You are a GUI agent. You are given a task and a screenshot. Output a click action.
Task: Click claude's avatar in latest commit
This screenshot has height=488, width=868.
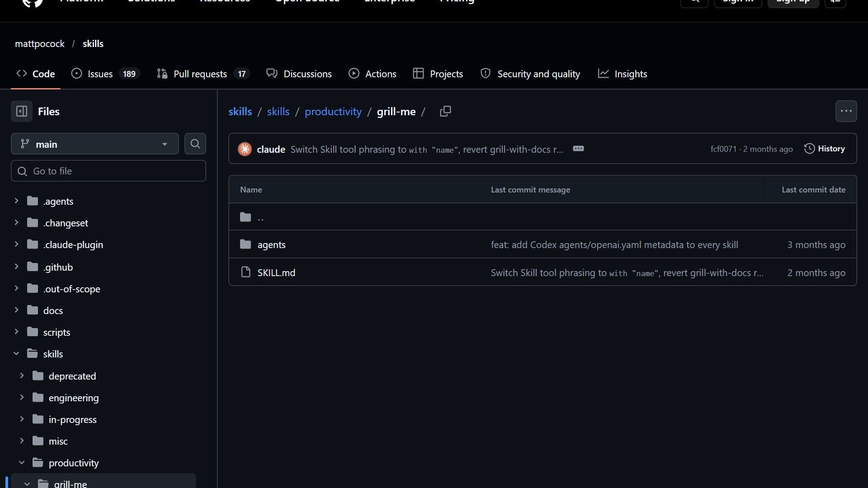coord(245,149)
